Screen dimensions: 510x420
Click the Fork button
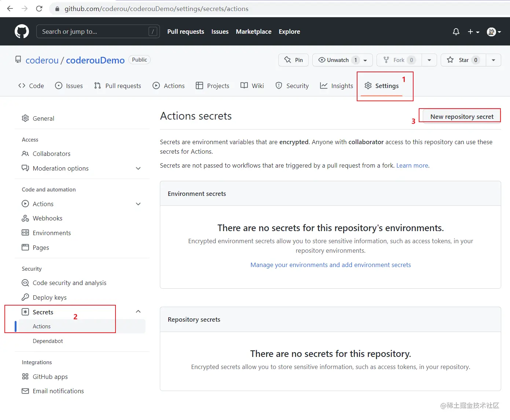(x=399, y=60)
